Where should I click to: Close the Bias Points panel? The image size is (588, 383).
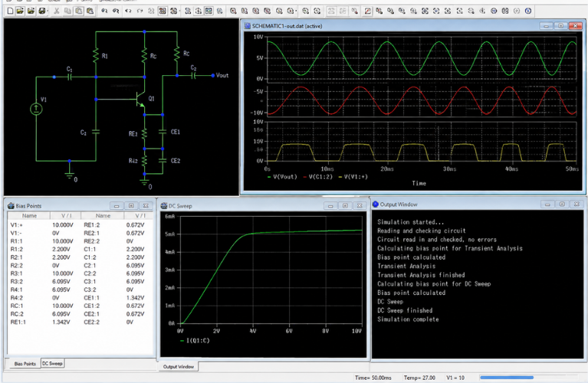tap(146, 206)
